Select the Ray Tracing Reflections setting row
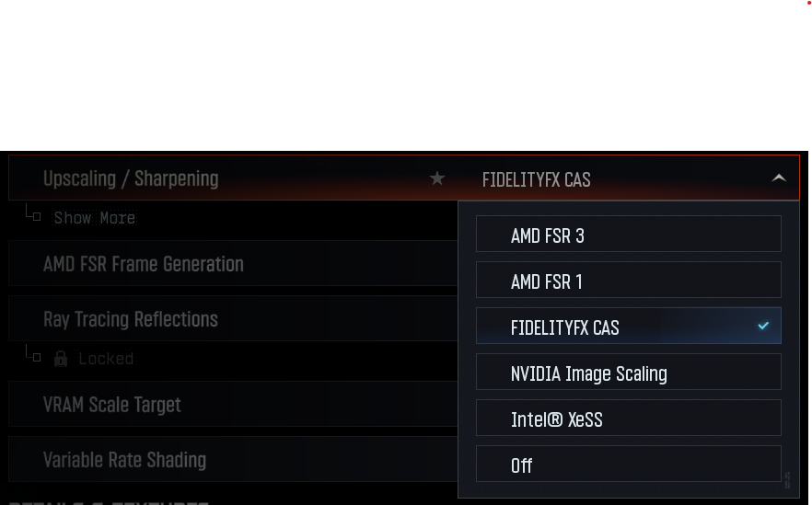This screenshot has height=505, width=812. [x=131, y=319]
